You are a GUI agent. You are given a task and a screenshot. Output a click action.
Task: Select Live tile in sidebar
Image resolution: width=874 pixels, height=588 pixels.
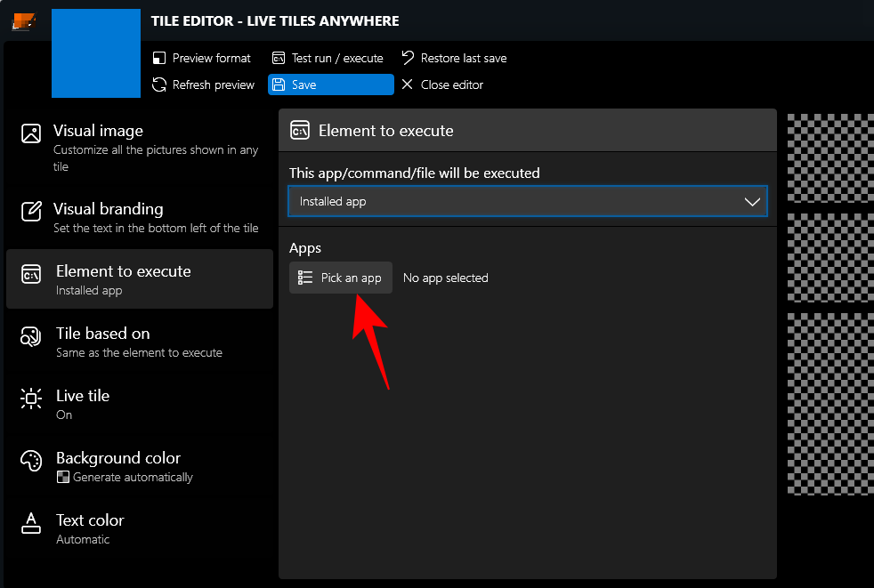82,404
